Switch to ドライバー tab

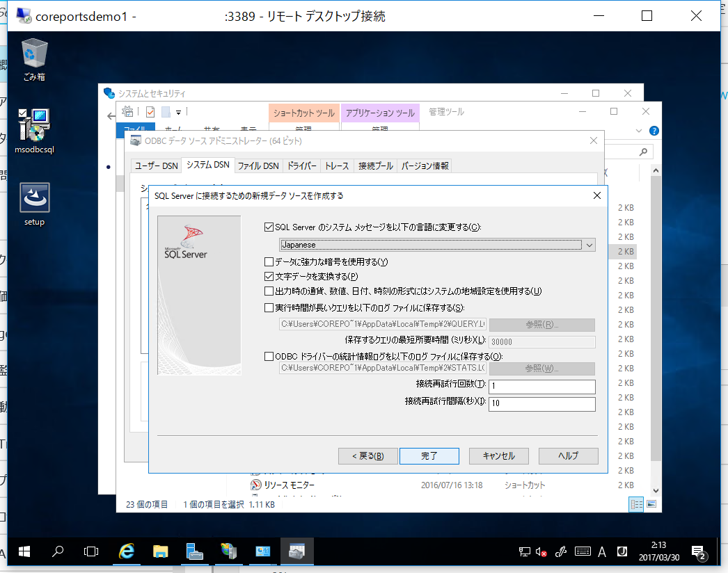point(302,166)
